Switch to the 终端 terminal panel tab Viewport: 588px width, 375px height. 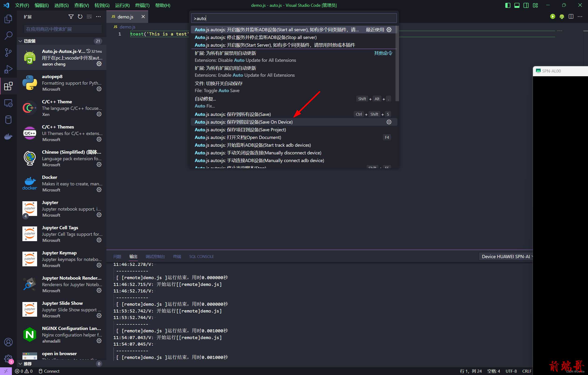coord(177,257)
